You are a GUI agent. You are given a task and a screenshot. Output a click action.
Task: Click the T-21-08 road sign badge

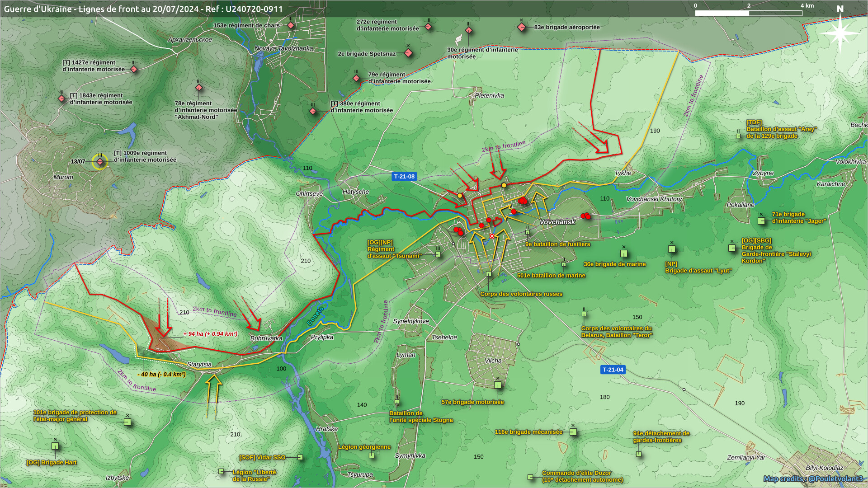[404, 177]
